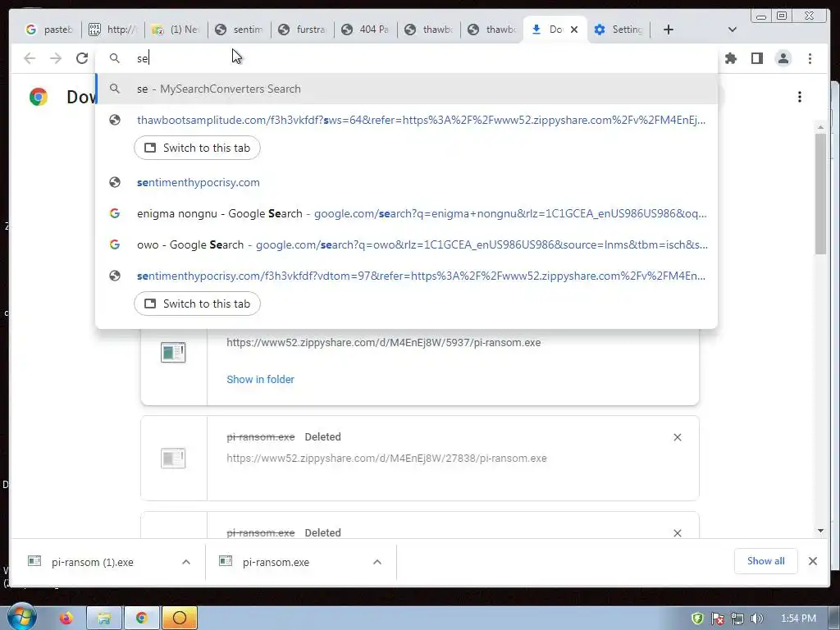840x630 pixels.
Task: Switch to the (1) New tab
Action: point(176,30)
